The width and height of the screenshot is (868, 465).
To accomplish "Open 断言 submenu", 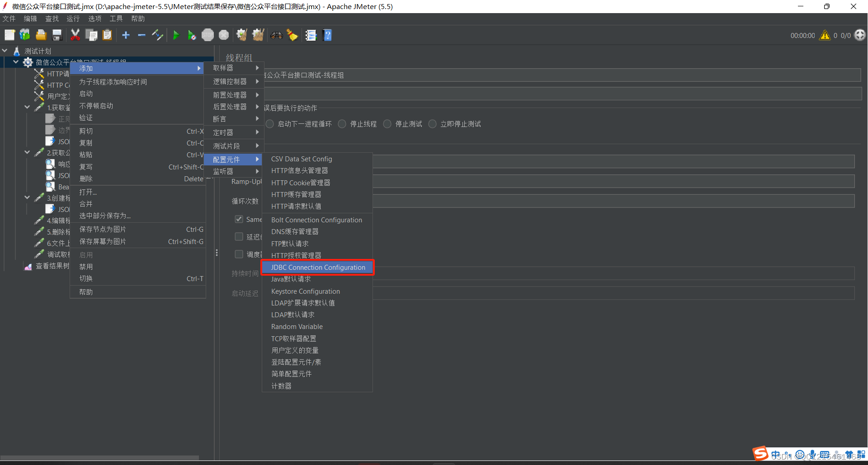I will pos(234,119).
